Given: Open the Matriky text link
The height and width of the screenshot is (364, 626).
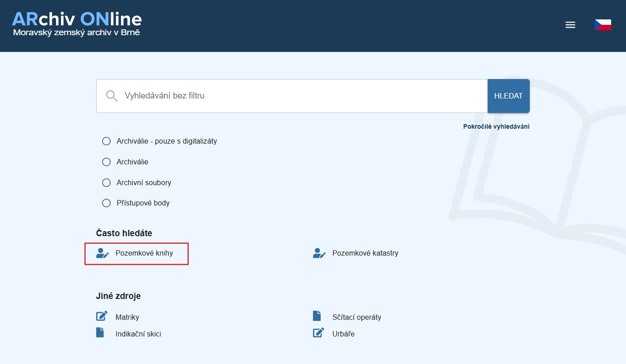Looking at the screenshot, I should [127, 317].
